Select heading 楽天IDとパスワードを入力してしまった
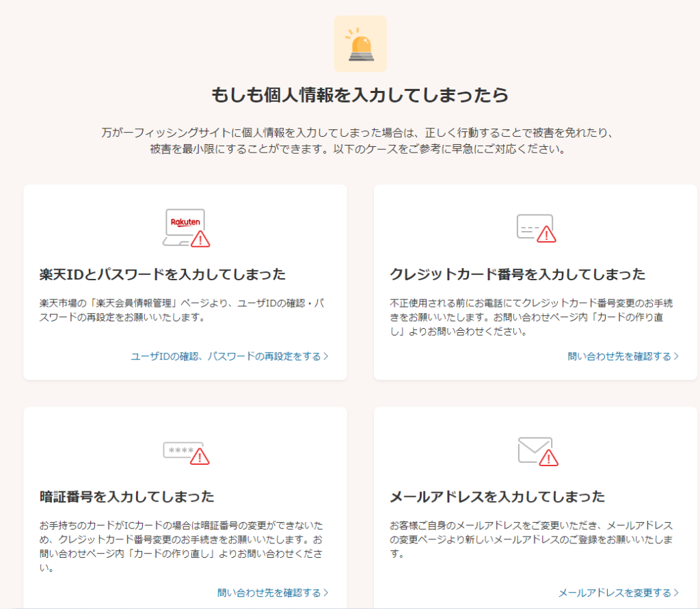Screen dimensions: 700x609 click(x=163, y=275)
